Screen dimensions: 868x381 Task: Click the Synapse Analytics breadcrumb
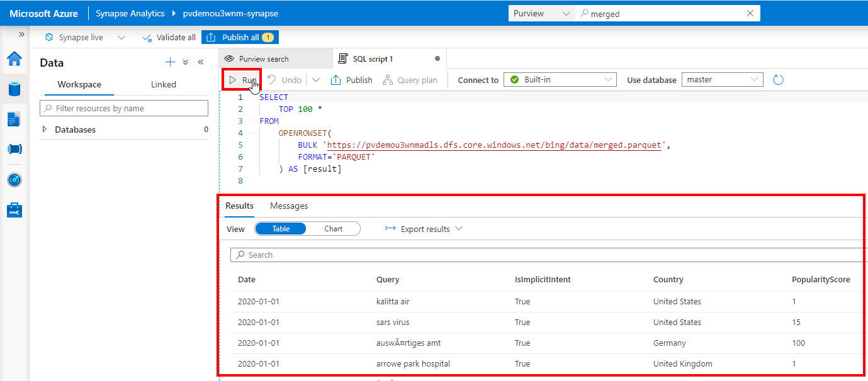pos(130,13)
